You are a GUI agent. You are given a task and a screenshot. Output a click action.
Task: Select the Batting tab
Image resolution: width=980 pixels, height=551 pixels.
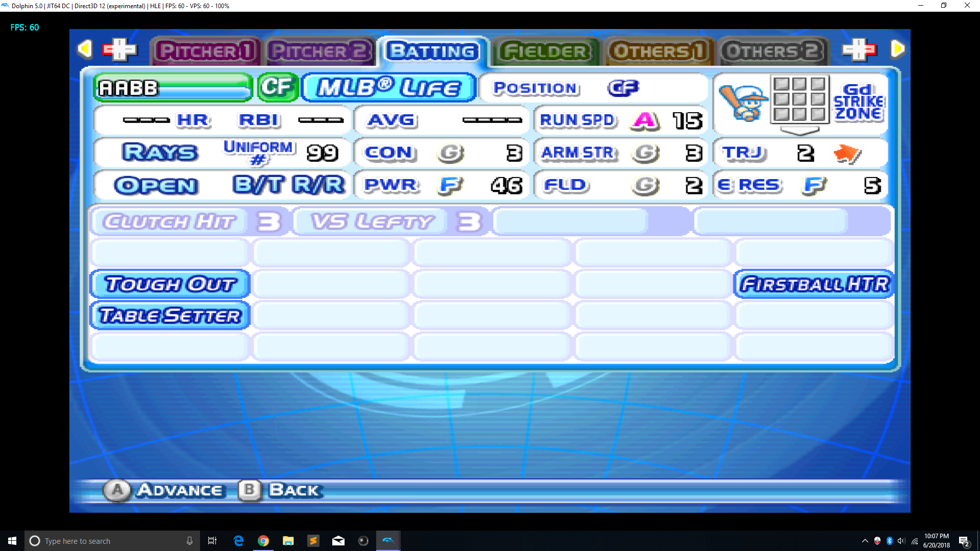(x=433, y=51)
